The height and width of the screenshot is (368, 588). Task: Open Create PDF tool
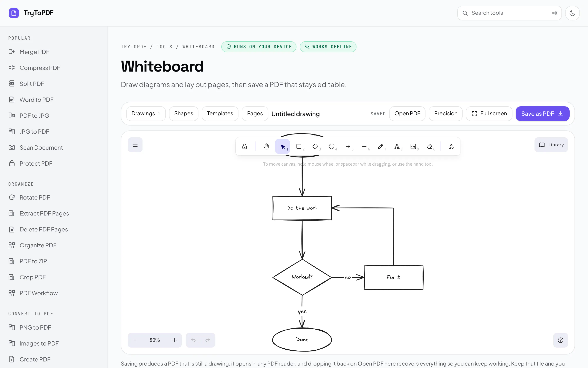point(53,359)
